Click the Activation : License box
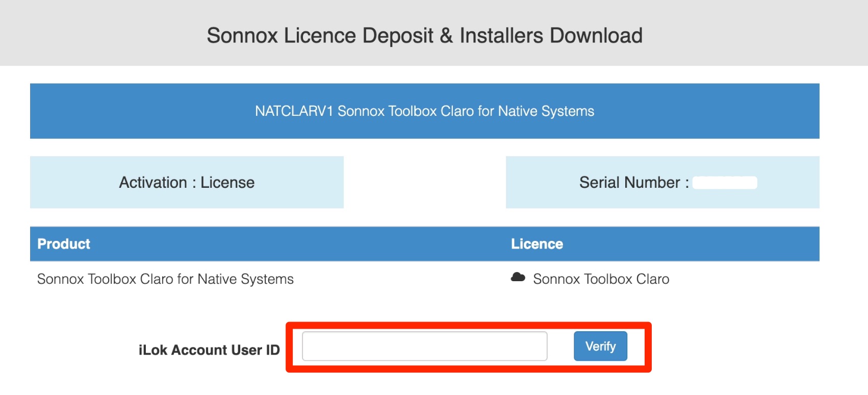Screen dimensions: 868x395 pos(187,182)
